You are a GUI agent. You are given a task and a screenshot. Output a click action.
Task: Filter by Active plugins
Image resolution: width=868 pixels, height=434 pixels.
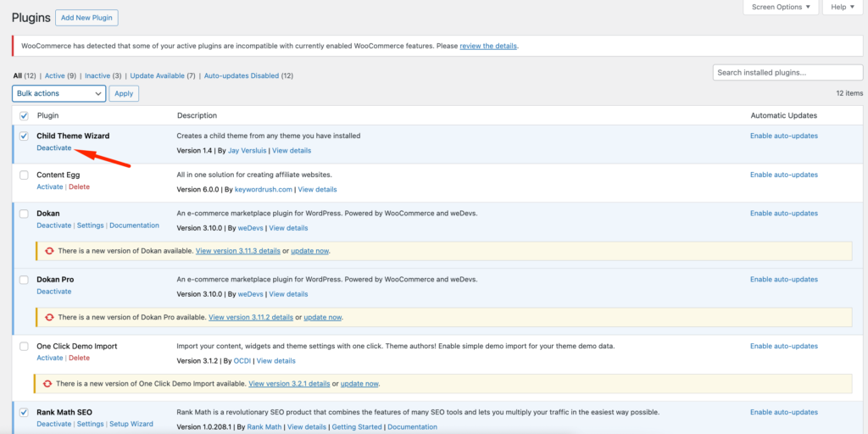pos(55,75)
